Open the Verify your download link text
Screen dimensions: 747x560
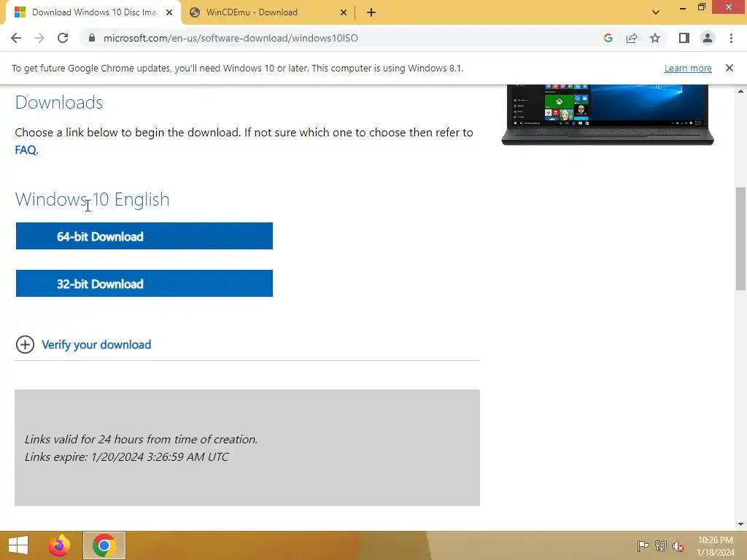click(96, 344)
